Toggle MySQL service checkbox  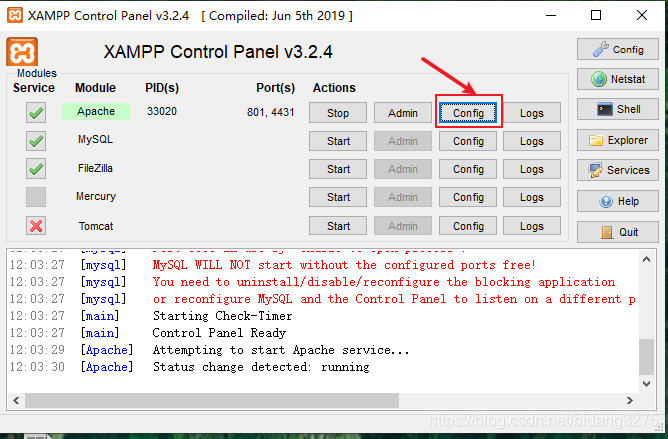(x=36, y=141)
